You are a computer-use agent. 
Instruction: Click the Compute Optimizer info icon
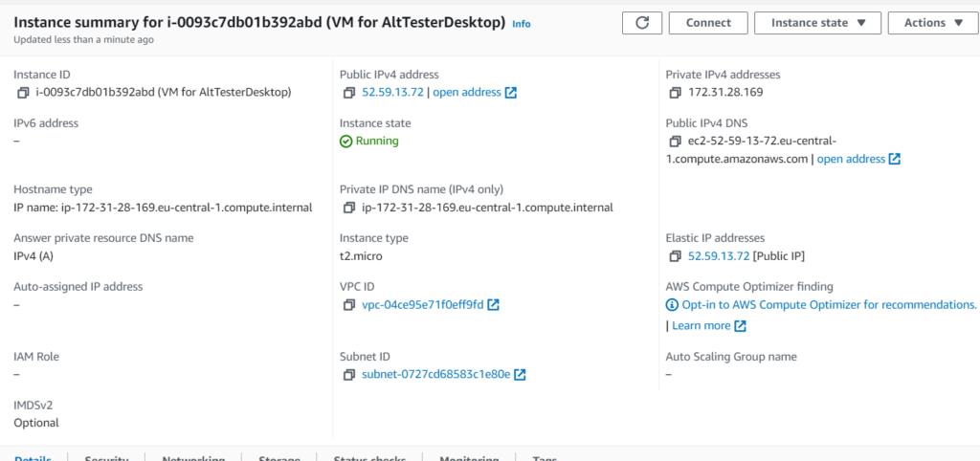click(x=672, y=305)
